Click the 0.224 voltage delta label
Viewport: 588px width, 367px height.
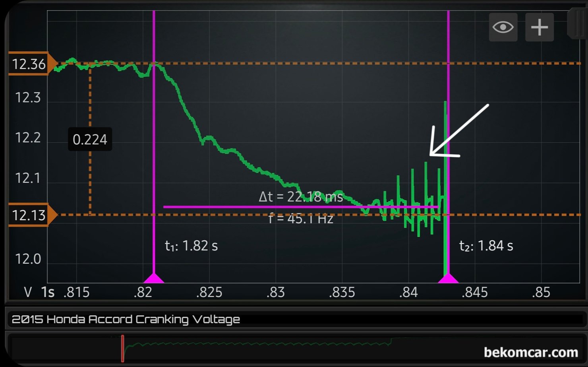click(x=90, y=139)
